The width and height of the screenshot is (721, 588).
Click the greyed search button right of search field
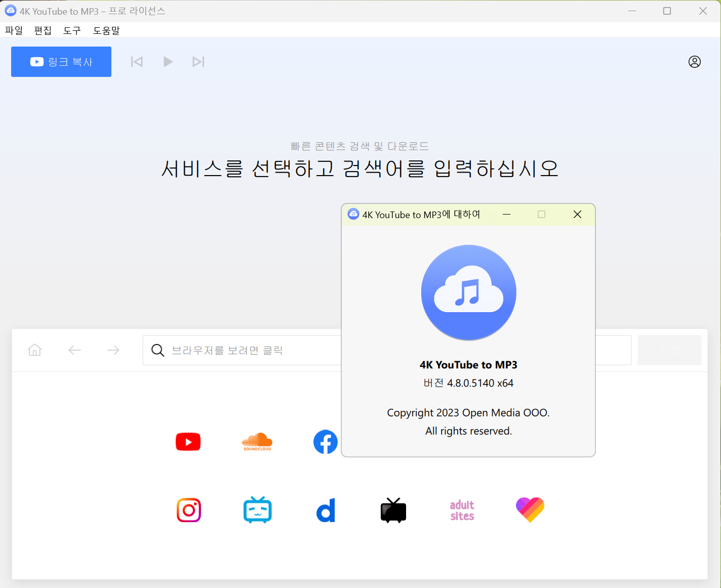click(x=669, y=350)
